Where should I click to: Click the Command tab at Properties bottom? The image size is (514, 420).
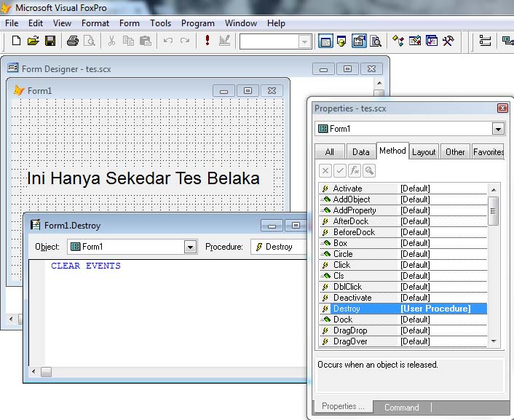402,407
